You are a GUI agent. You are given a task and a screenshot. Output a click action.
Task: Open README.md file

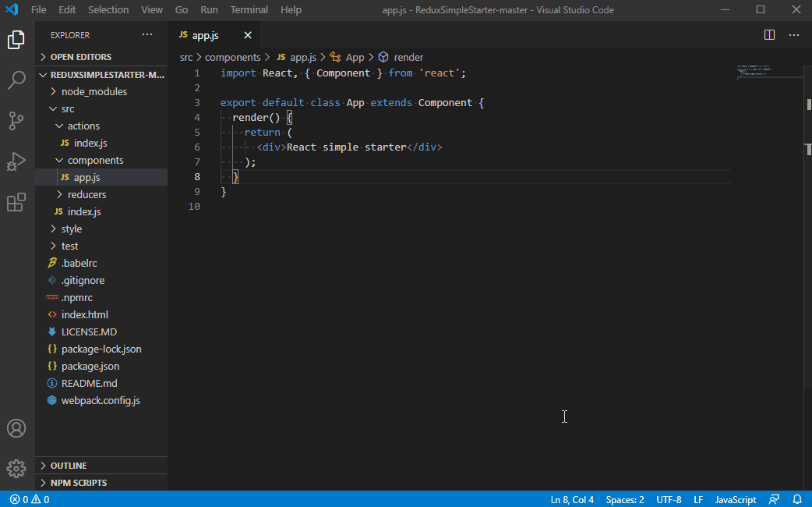pyautogui.click(x=101, y=383)
